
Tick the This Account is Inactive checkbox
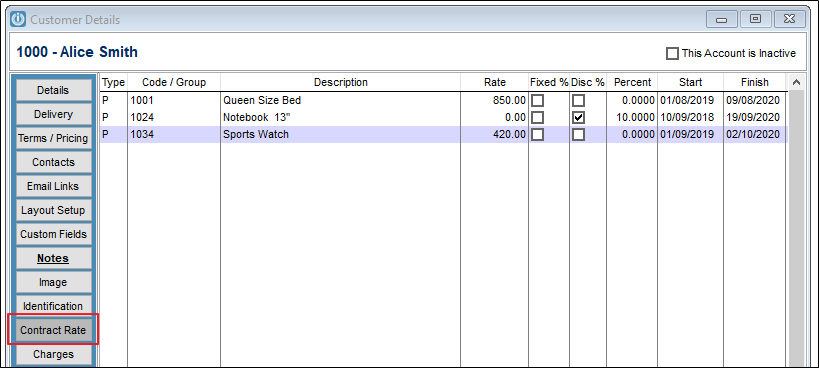pos(672,53)
